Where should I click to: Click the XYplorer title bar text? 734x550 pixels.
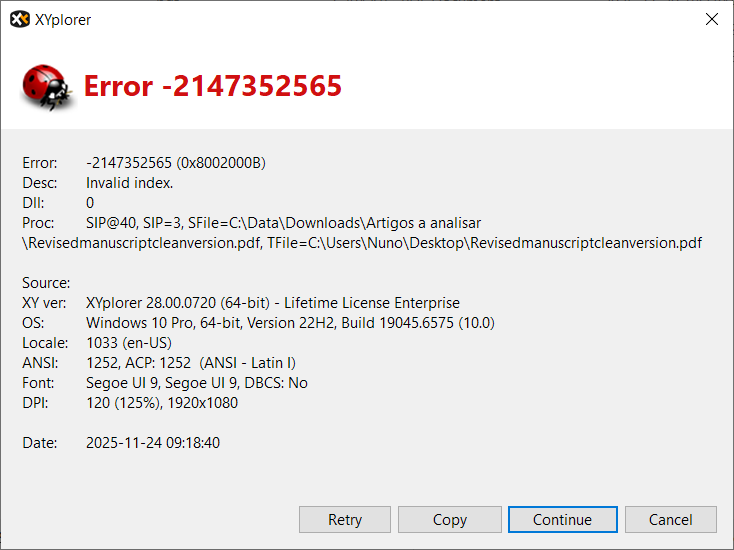[64, 20]
